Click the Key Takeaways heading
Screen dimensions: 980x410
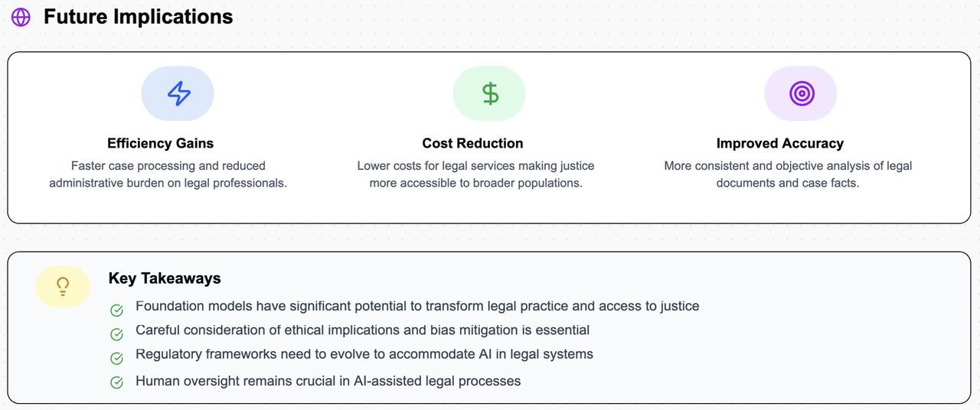click(165, 278)
